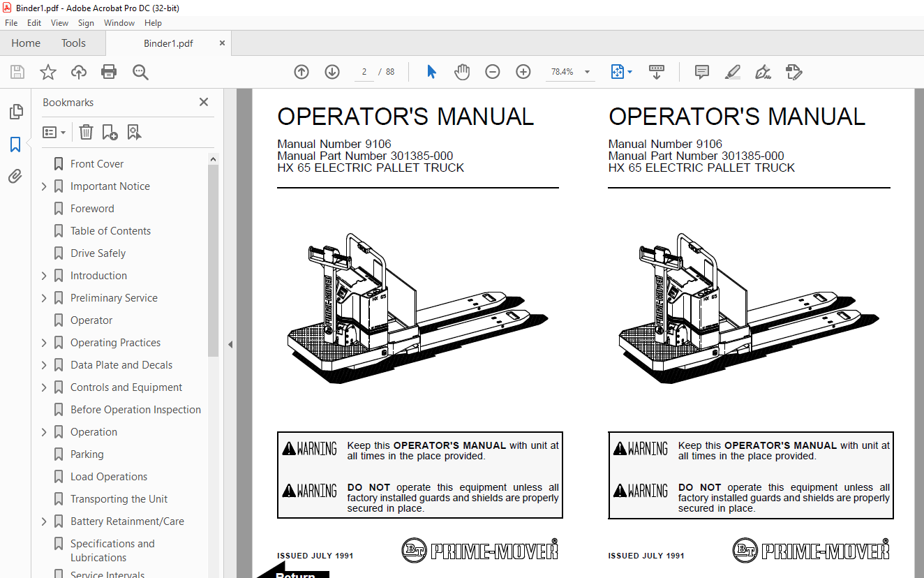Switch to the Home tab
Screen dimensions: 924x578
coord(26,43)
